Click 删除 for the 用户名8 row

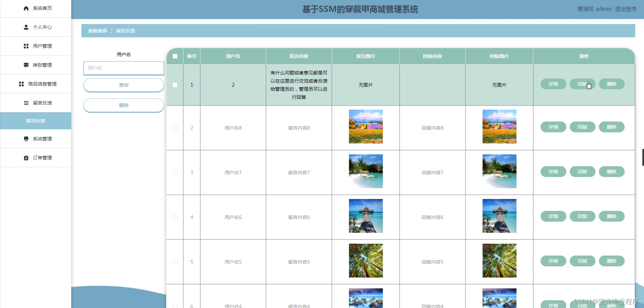(x=611, y=127)
